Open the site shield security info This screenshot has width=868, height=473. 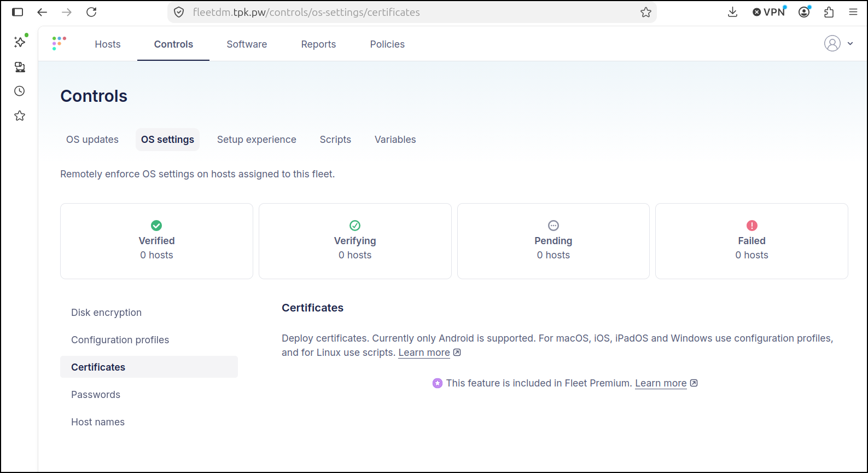[x=179, y=12]
